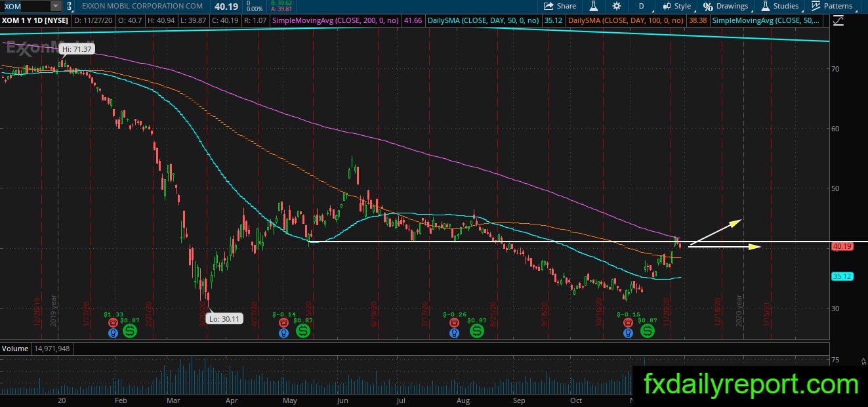This screenshot has width=868, height=407.
Task: Click the 40.19 last price axis tag
Action: (x=842, y=247)
